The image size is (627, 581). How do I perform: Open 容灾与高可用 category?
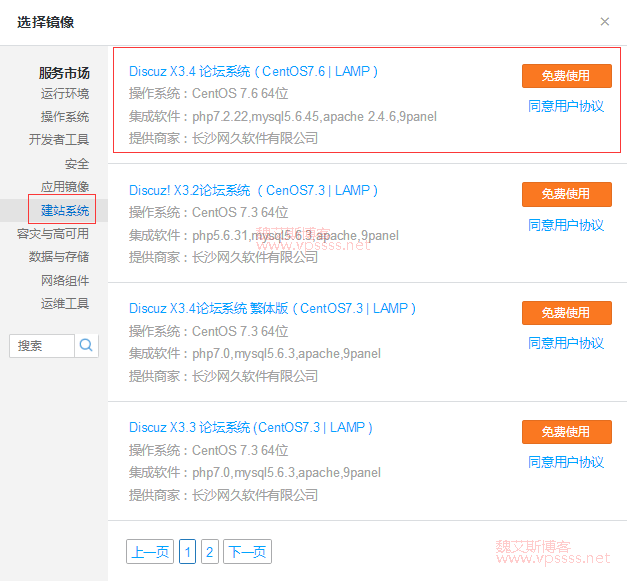click(x=53, y=233)
